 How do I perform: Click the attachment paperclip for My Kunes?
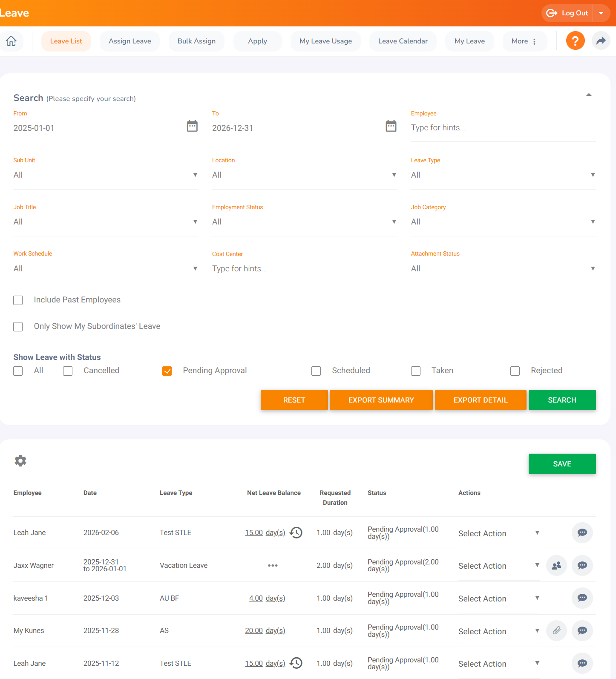coord(556,631)
